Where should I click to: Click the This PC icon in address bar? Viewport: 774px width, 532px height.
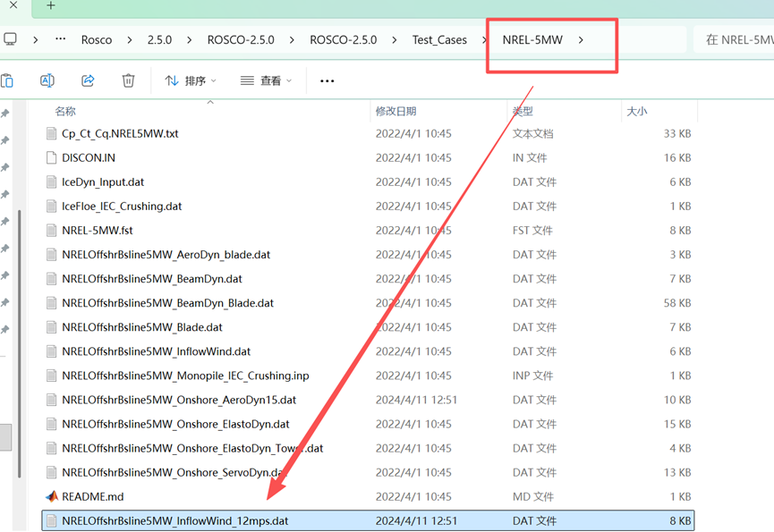pos(10,39)
